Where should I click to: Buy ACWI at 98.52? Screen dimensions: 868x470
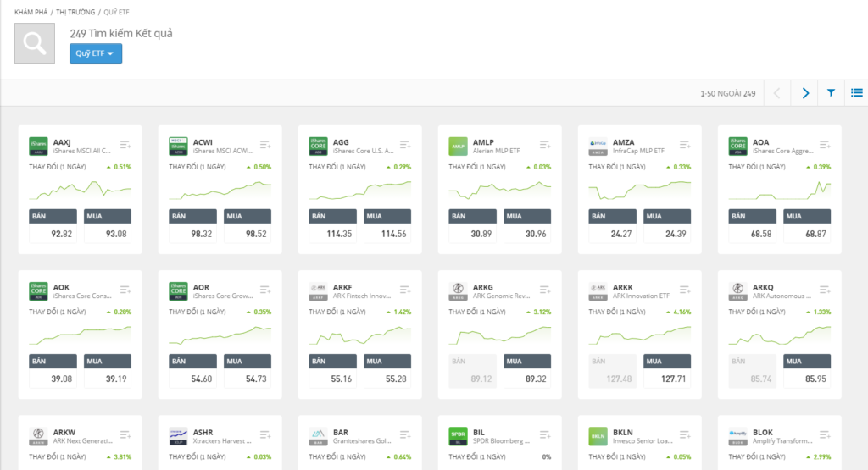pyautogui.click(x=248, y=226)
